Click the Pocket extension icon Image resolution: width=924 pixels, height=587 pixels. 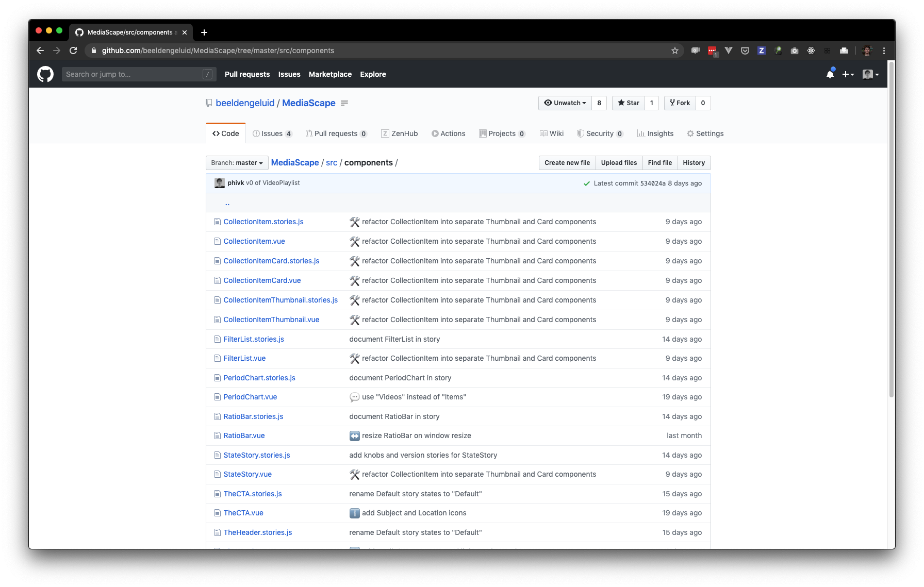(x=745, y=51)
